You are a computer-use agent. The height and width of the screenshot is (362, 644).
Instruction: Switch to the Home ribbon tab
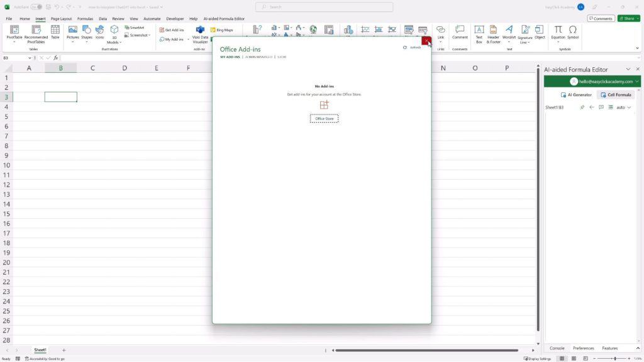[x=25, y=18]
